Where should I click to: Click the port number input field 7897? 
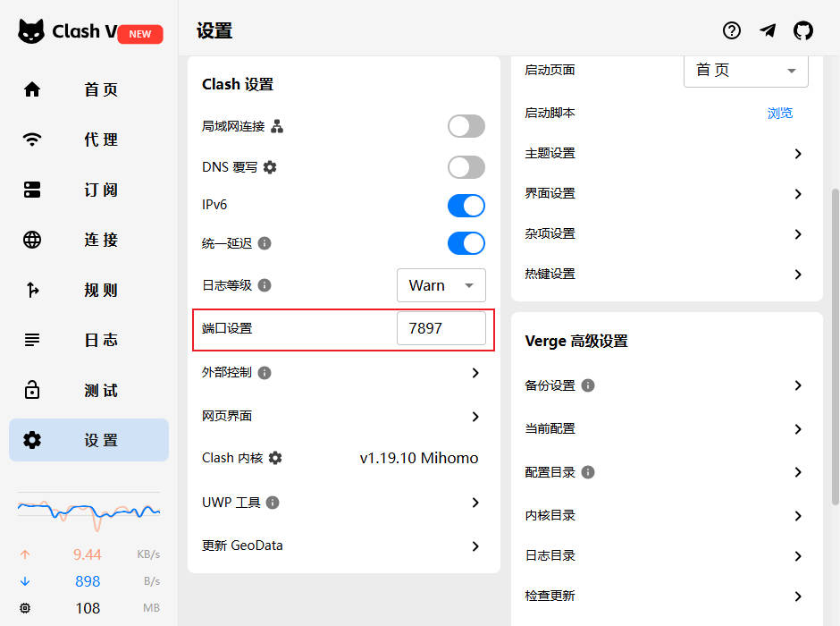pyautogui.click(x=441, y=328)
